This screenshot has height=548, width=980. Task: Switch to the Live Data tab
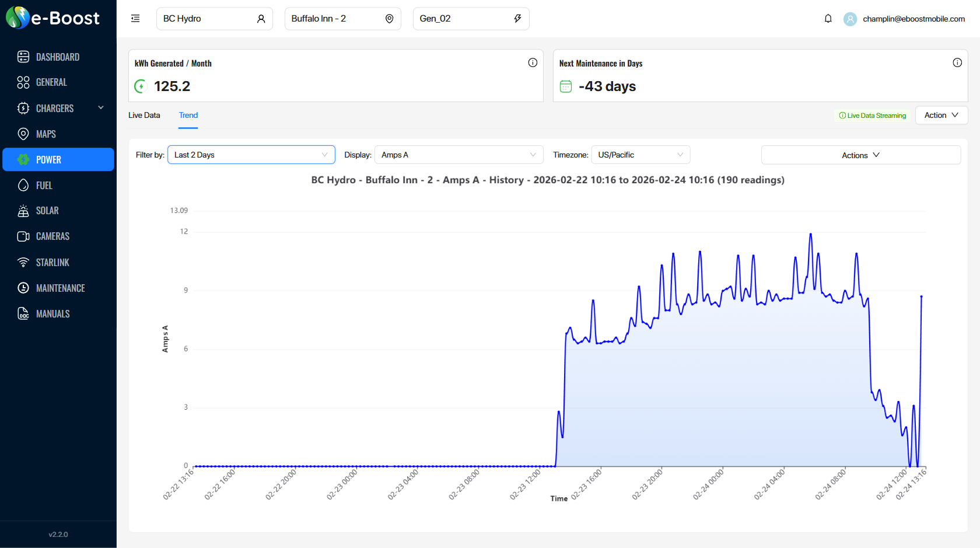pyautogui.click(x=143, y=115)
